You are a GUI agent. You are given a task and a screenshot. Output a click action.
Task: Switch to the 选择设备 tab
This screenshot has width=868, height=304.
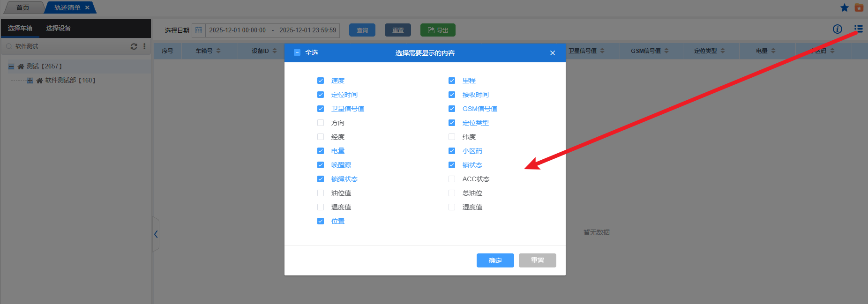58,28
